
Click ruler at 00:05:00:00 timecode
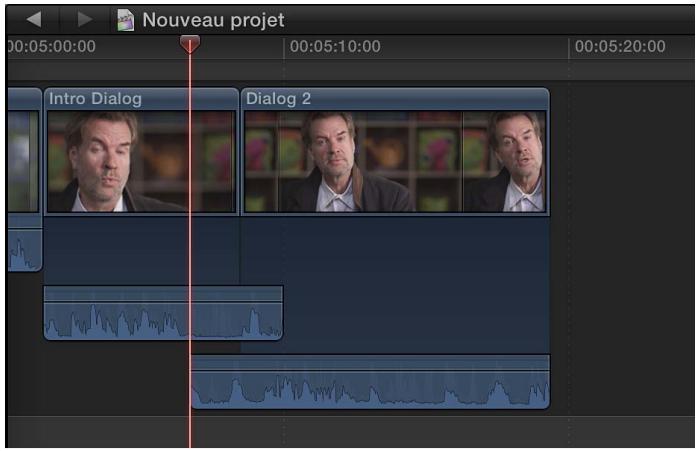tap(52, 46)
